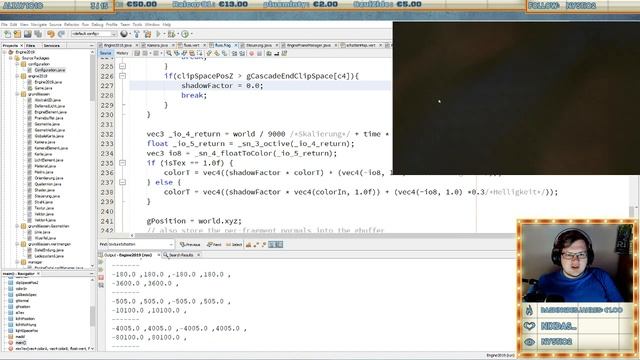Click the Previous find button
The image size is (640, 360).
pyautogui.click(x=190, y=244)
